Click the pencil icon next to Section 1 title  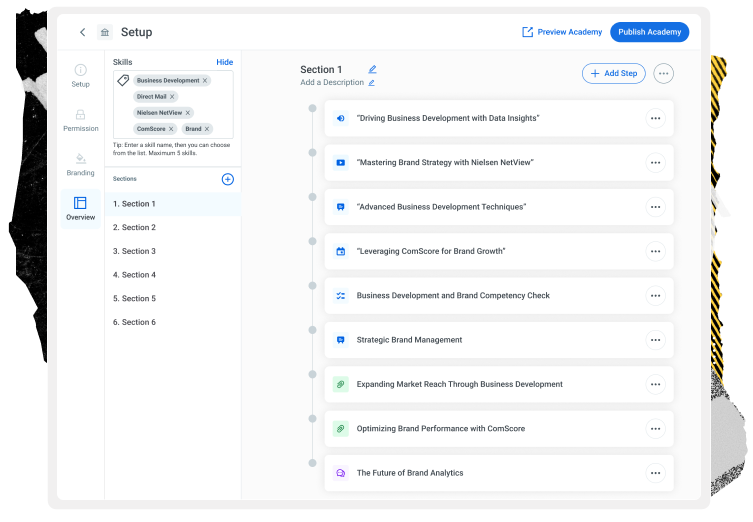point(372,70)
